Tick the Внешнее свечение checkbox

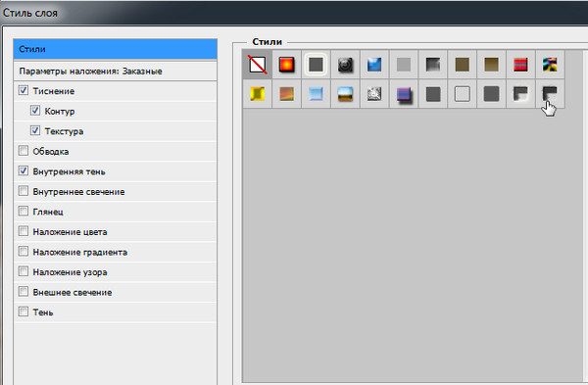[x=24, y=291]
